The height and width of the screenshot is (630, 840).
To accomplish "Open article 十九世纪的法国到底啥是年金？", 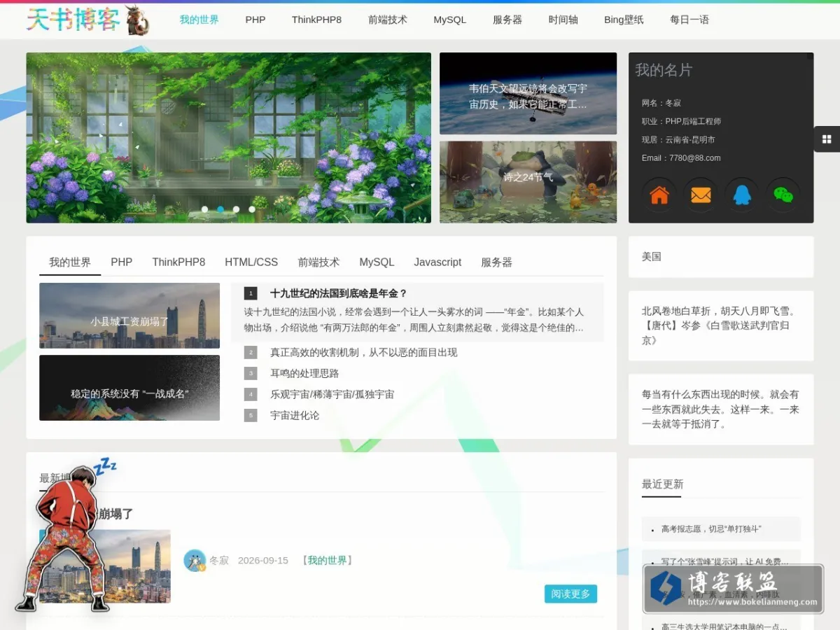I will tap(339, 293).
